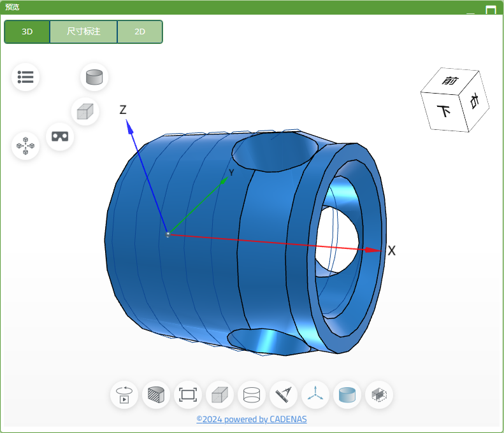This screenshot has height=433, width=504.
Task: Start the rotation animation playback
Action: 124,395
